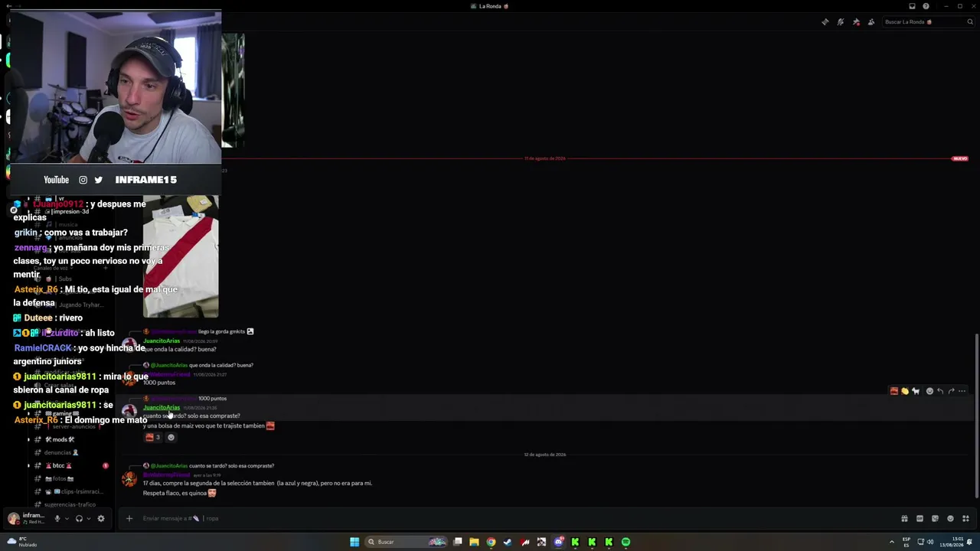The width and height of the screenshot is (980, 551).
Task: Click the Discord messages scrollbar
Action: [x=976, y=417]
